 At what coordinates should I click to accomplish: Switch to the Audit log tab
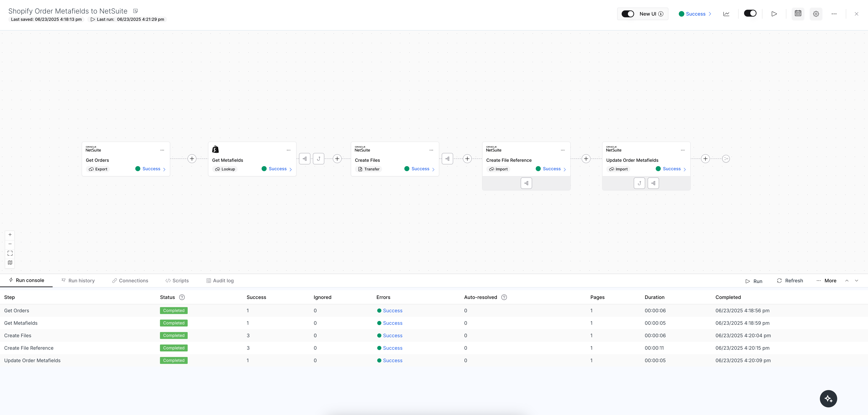[220, 281]
